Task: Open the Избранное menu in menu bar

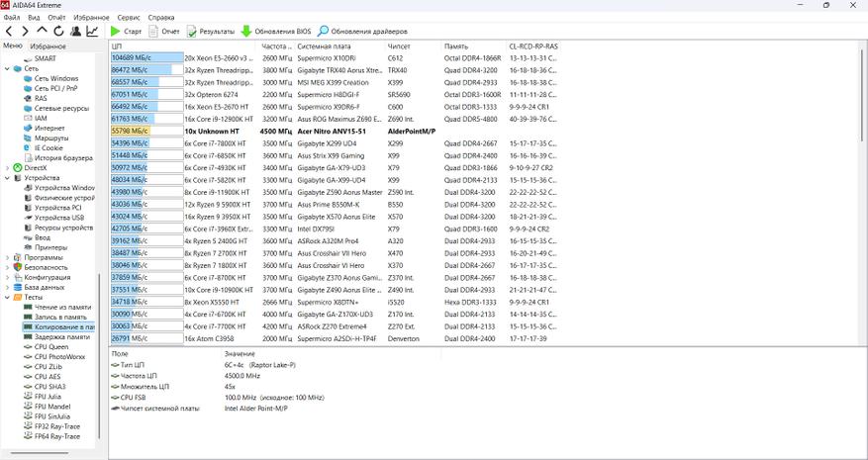Action: tap(91, 18)
